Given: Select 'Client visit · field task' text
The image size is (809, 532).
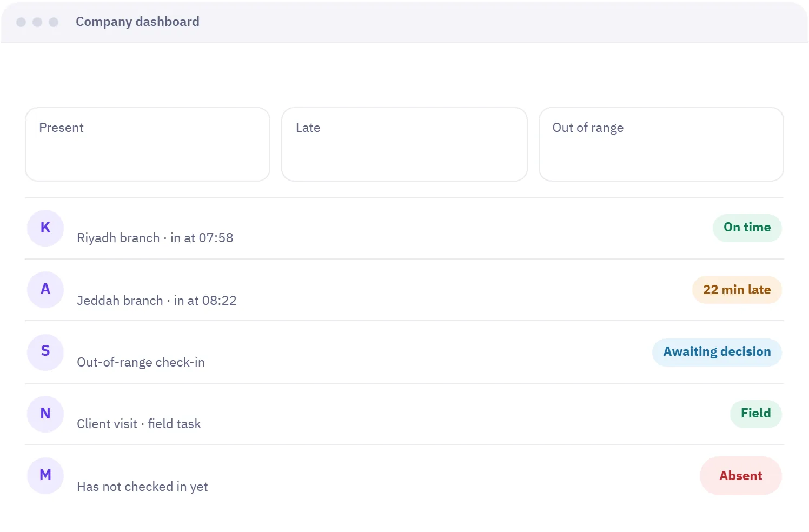Looking at the screenshot, I should point(139,424).
